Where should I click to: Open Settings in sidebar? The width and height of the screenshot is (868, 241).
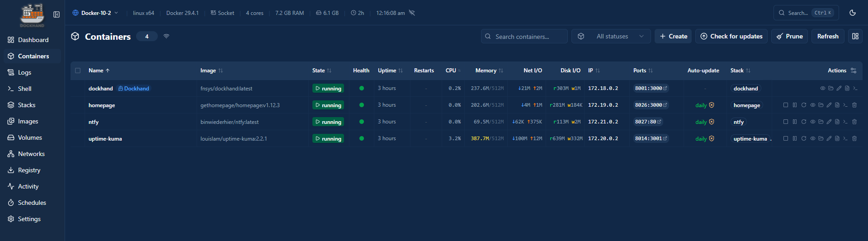click(x=33, y=219)
